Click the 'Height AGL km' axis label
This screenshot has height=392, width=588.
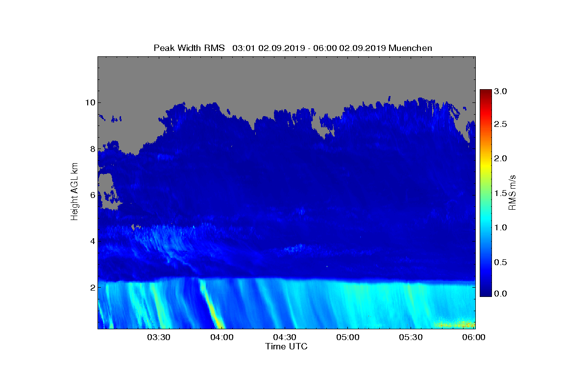pyautogui.click(x=74, y=192)
